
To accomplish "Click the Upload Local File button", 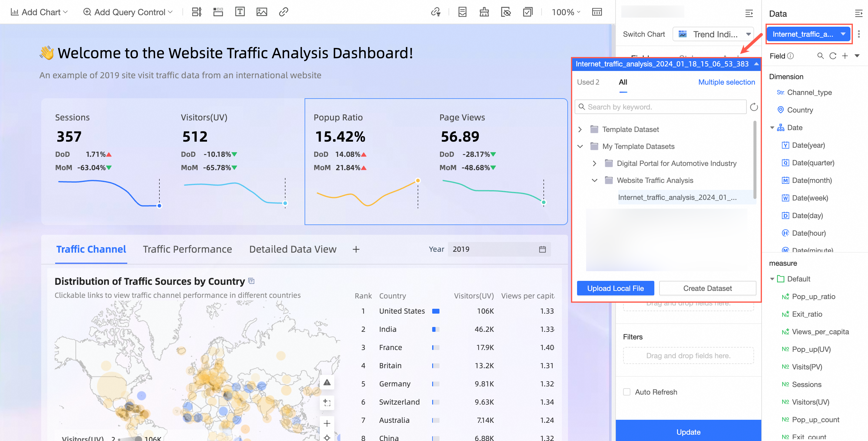I will 615,288.
